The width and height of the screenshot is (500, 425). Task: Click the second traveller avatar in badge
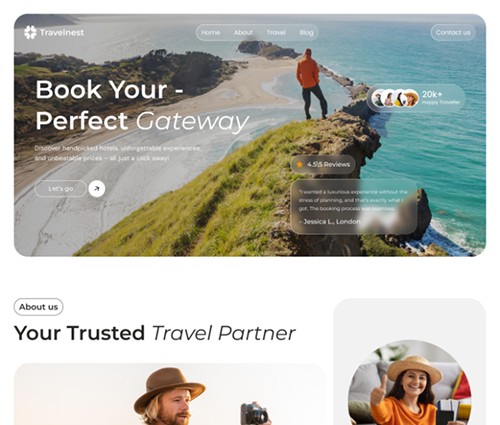(x=388, y=98)
